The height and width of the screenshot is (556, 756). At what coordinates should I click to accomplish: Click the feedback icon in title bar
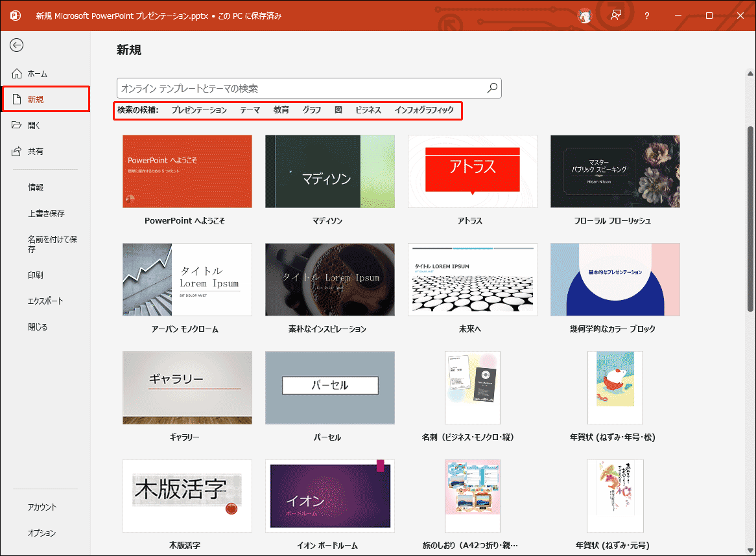point(616,16)
